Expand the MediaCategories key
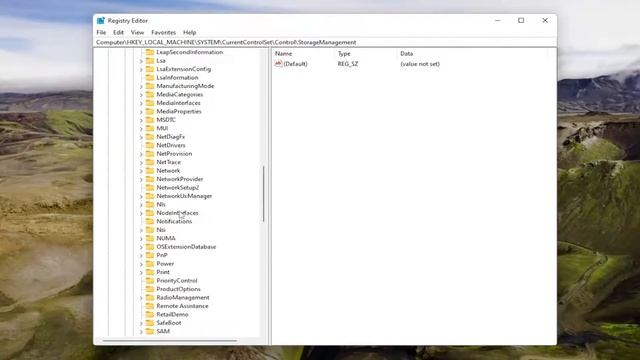 (141, 95)
